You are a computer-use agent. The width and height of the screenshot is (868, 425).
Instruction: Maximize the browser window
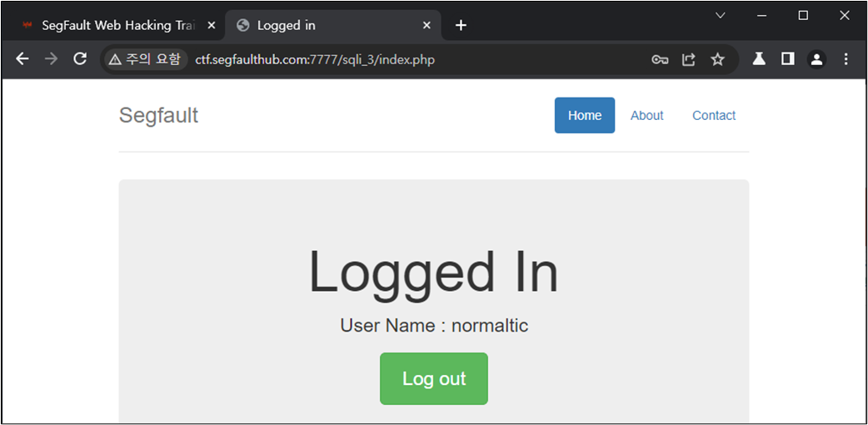pos(803,16)
